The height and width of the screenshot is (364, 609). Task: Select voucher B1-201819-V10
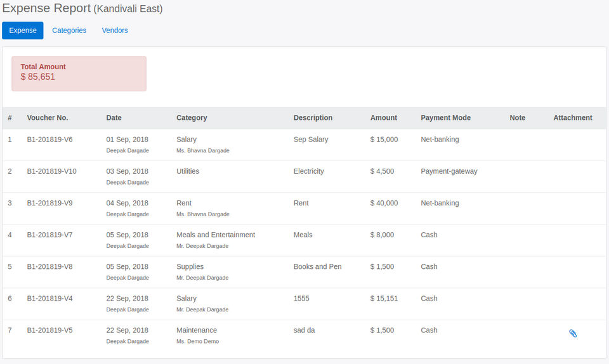(51, 171)
